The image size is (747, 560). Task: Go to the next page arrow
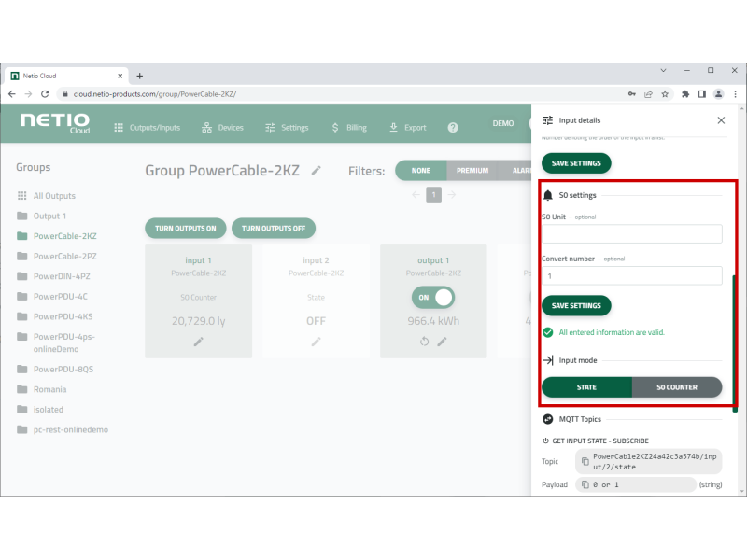click(452, 195)
